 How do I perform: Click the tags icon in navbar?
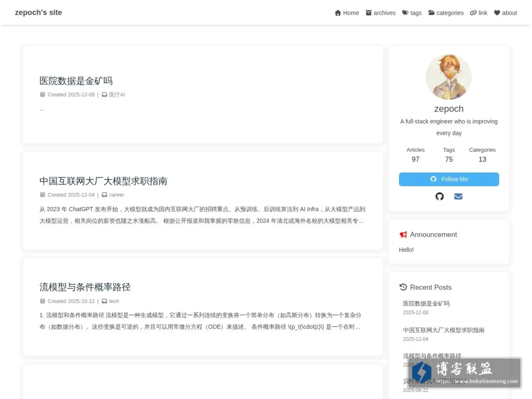405,13
